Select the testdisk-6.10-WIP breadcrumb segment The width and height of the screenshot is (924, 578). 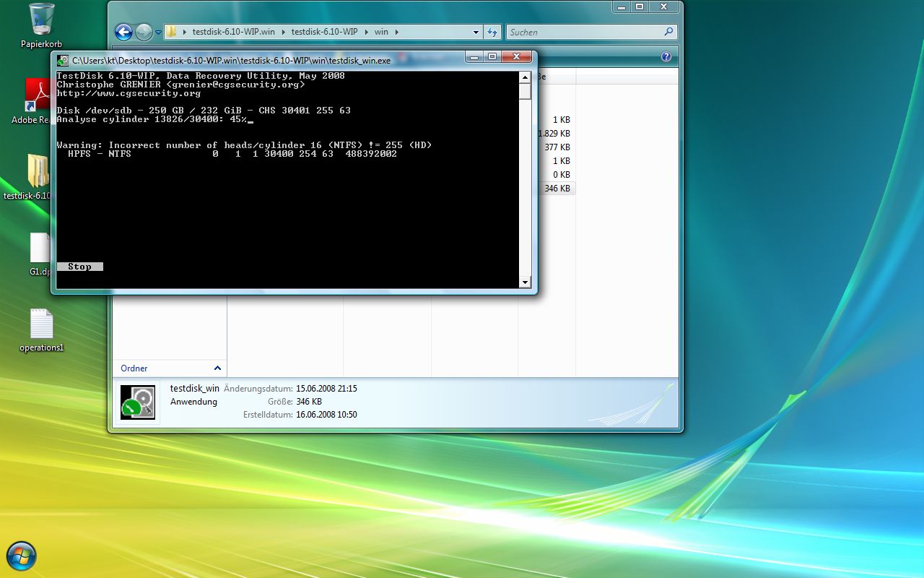click(324, 32)
